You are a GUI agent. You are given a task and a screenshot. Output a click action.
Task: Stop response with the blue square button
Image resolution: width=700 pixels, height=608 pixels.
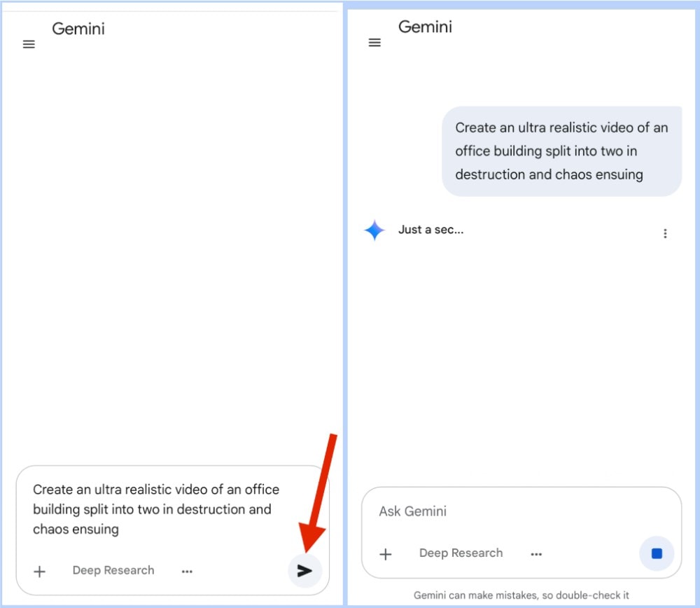click(657, 553)
